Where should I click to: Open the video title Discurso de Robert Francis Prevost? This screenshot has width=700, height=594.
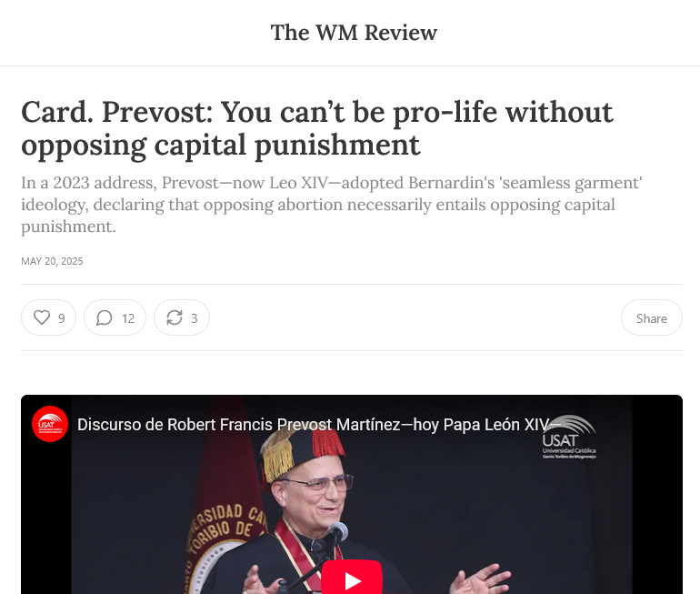click(313, 424)
